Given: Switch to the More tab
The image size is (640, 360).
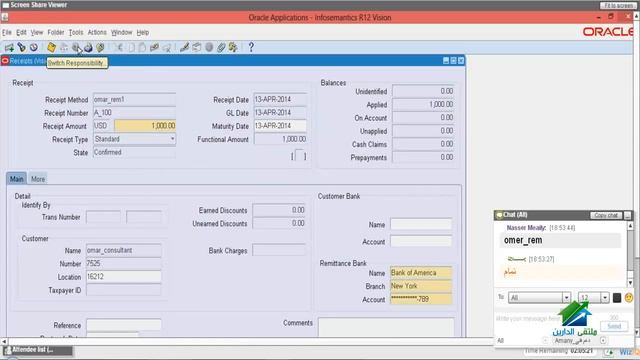Looking at the screenshot, I should pyautogui.click(x=38, y=179).
